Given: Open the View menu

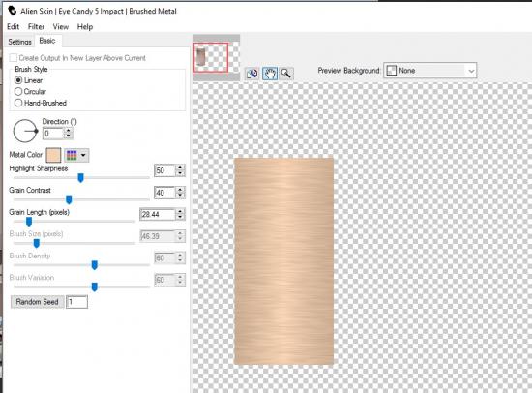Looking at the screenshot, I should (61, 26).
